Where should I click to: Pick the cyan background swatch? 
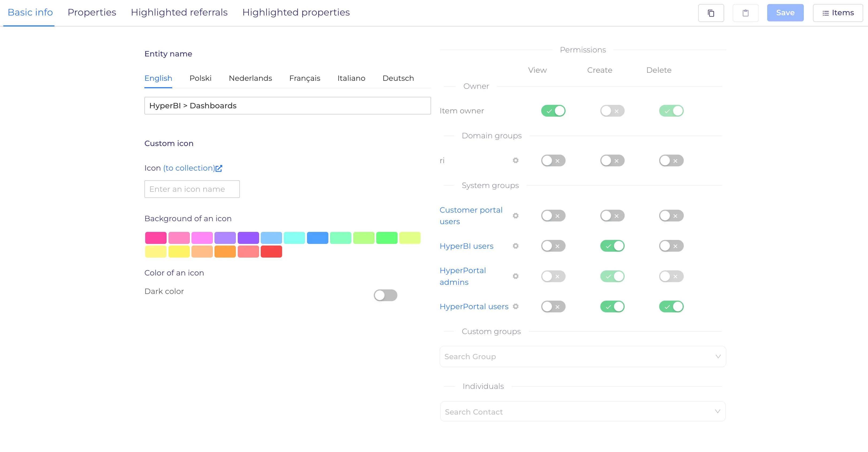point(294,238)
